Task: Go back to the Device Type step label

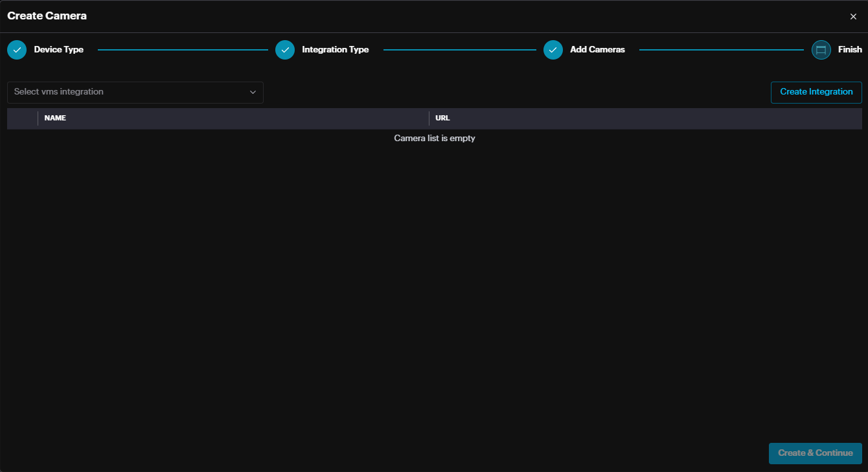Action: pyautogui.click(x=58, y=50)
